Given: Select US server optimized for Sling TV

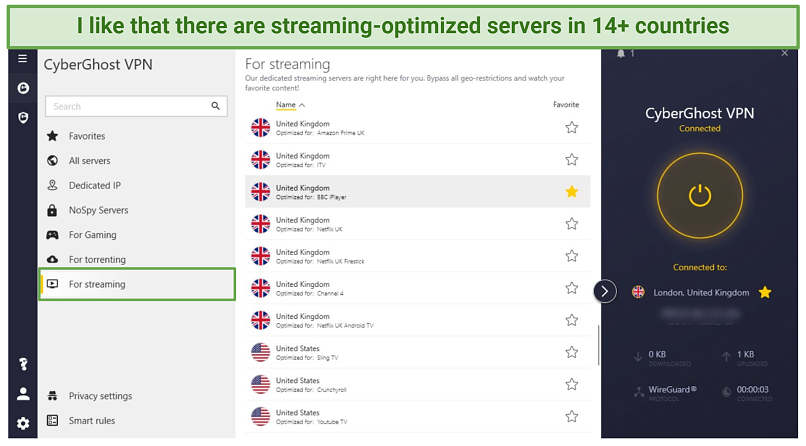Looking at the screenshot, I should pos(417,352).
